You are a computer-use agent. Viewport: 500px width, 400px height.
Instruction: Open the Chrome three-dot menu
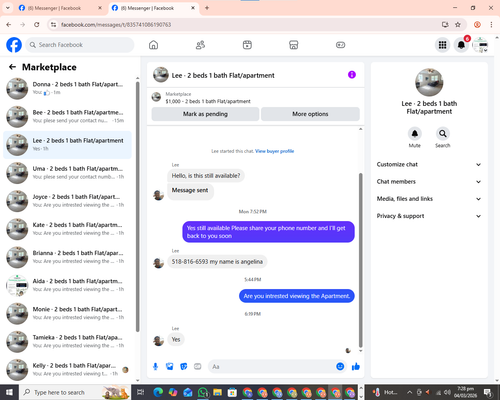click(491, 25)
